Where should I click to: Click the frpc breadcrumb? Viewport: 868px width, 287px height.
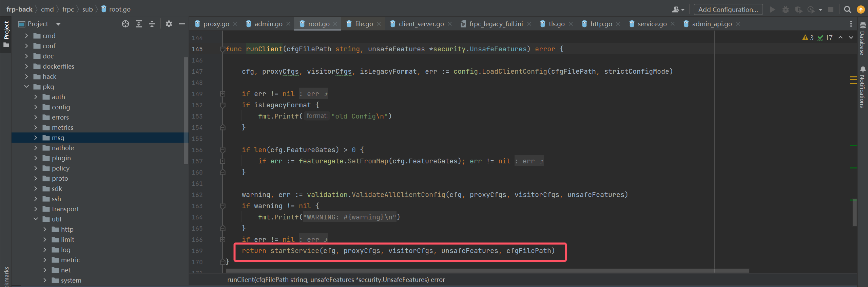coord(68,10)
